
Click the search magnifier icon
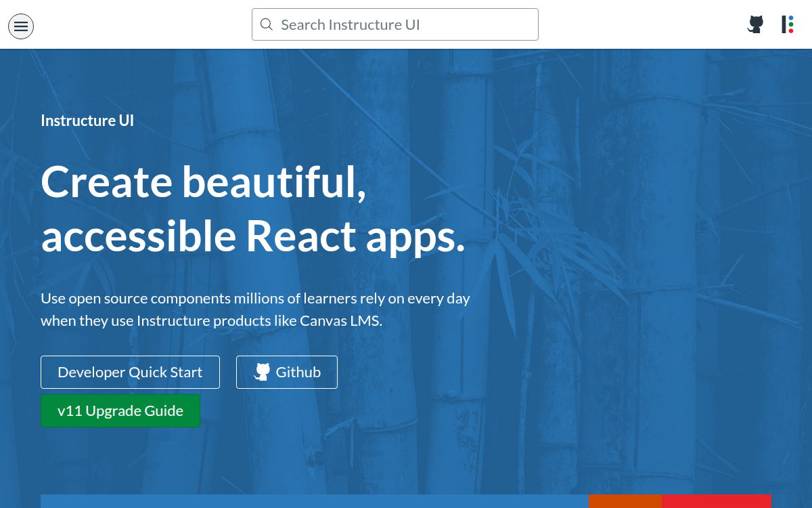coord(267,24)
